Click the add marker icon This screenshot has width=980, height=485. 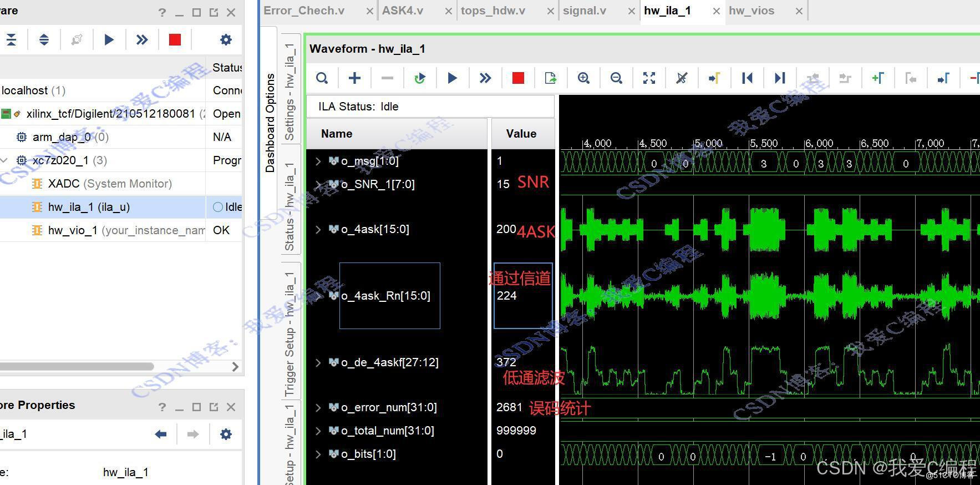(x=878, y=78)
